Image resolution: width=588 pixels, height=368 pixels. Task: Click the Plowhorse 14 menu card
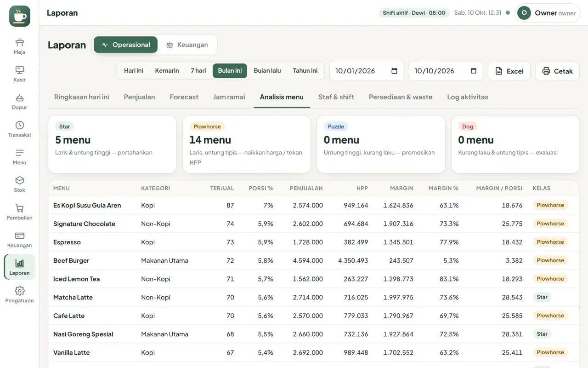coord(247,144)
